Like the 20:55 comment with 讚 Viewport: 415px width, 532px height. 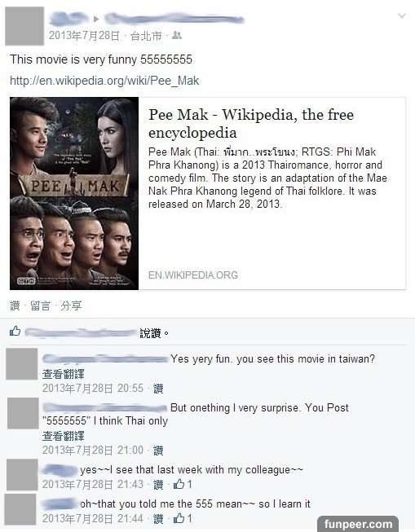tap(158, 389)
